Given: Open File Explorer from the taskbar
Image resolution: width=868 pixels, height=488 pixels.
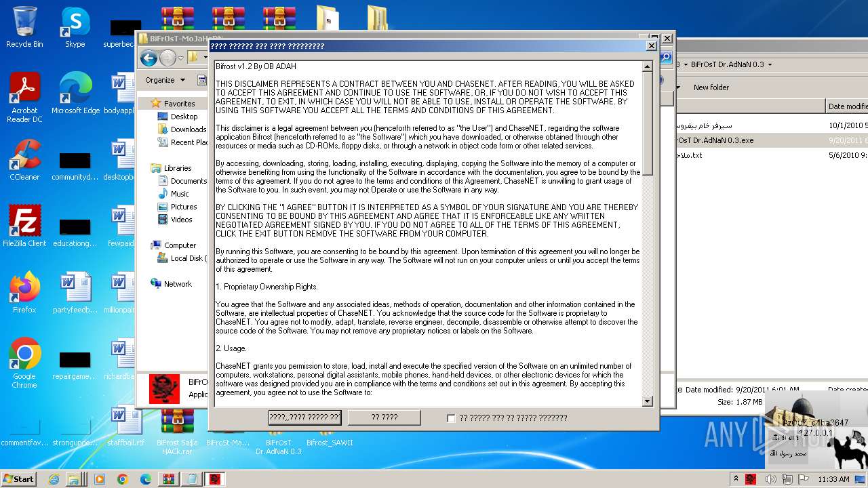Looking at the screenshot, I should (74, 479).
